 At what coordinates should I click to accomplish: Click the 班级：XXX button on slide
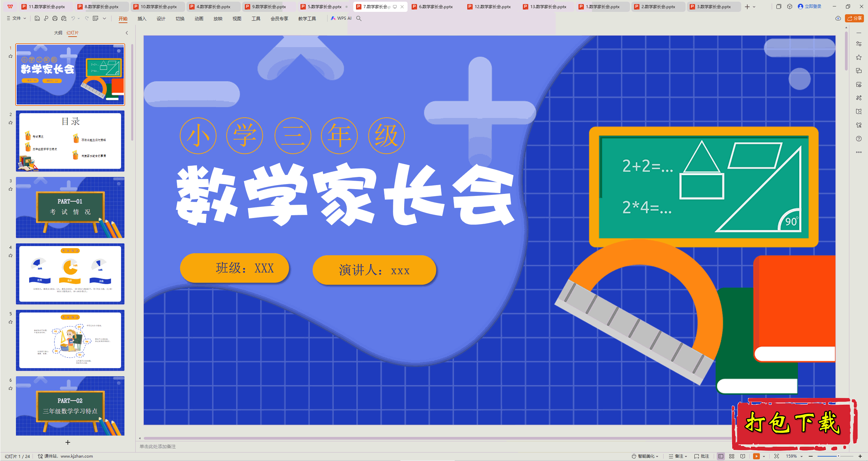coord(235,268)
